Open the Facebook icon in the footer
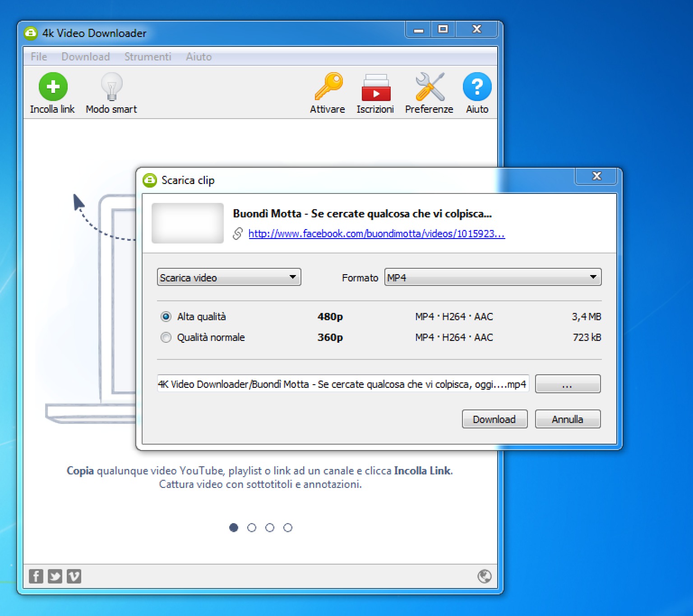This screenshot has width=693, height=616. pos(36,576)
